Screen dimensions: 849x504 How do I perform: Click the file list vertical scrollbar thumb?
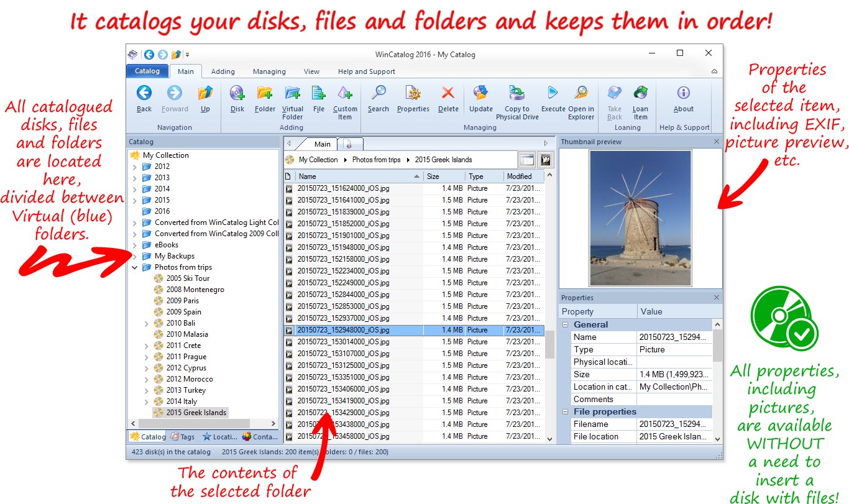click(549, 344)
